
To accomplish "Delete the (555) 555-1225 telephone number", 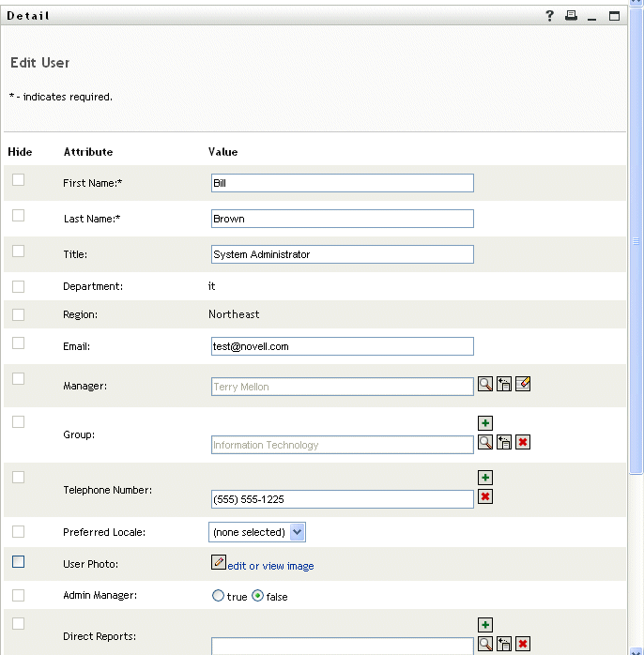I will click(485, 496).
